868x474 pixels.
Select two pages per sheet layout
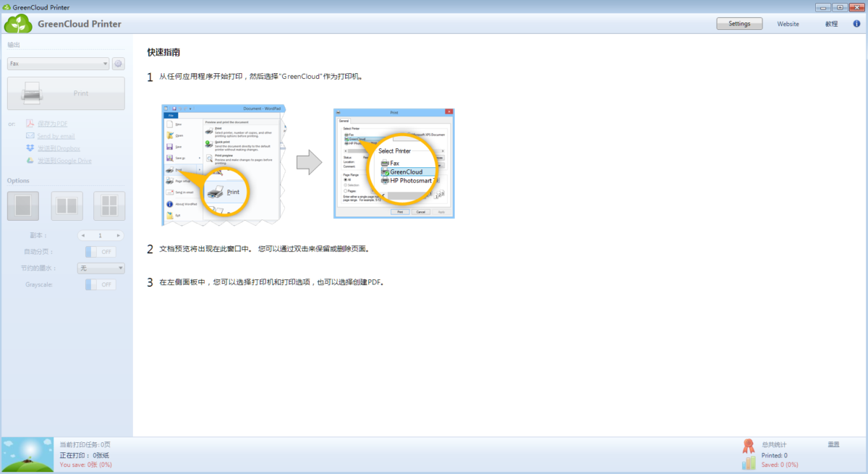click(x=67, y=206)
